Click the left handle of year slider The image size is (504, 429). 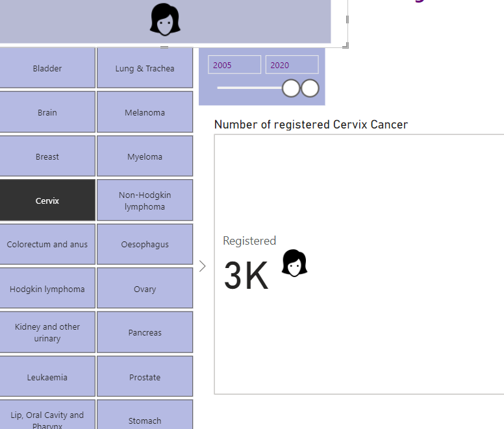[291, 88]
